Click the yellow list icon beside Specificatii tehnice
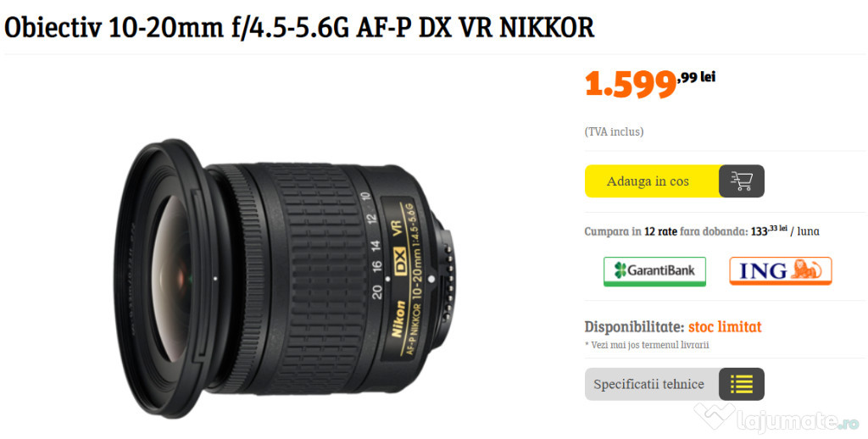The width and height of the screenshot is (868, 439). coord(741,384)
